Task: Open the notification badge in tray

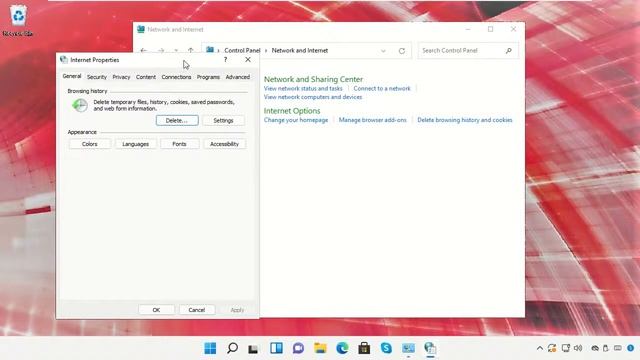Action: (631, 348)
